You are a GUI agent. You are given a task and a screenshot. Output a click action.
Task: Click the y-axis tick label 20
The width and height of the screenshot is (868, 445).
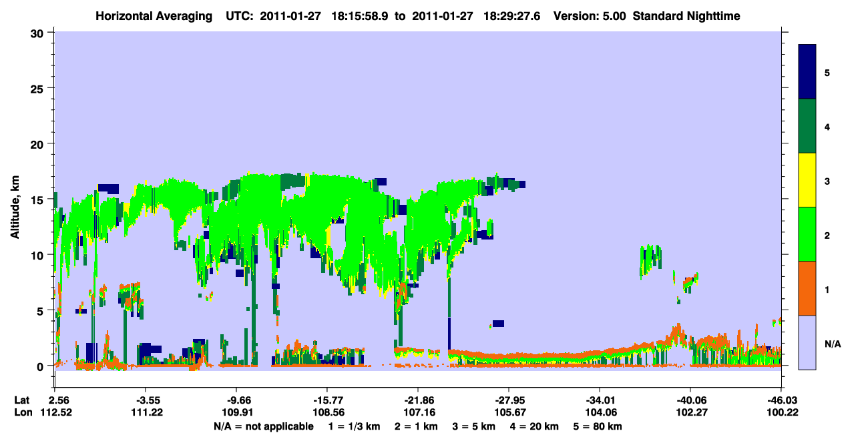(x=39, y=143)
